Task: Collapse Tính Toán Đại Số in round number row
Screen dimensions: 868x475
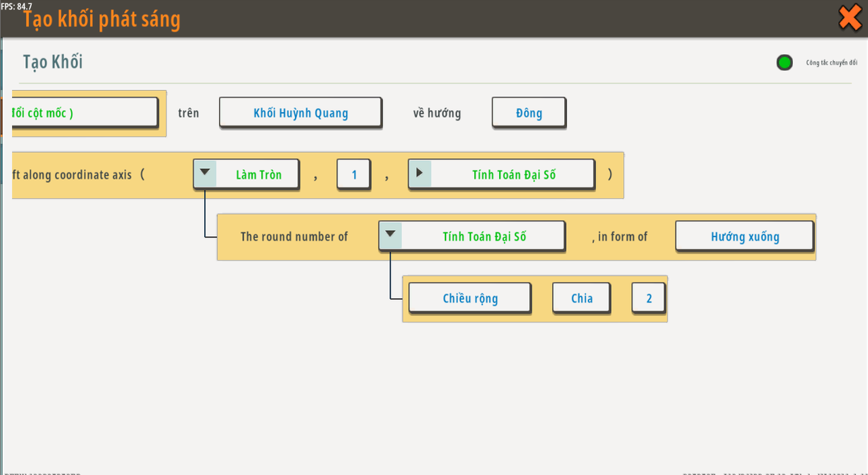Action: coord(390,235)
